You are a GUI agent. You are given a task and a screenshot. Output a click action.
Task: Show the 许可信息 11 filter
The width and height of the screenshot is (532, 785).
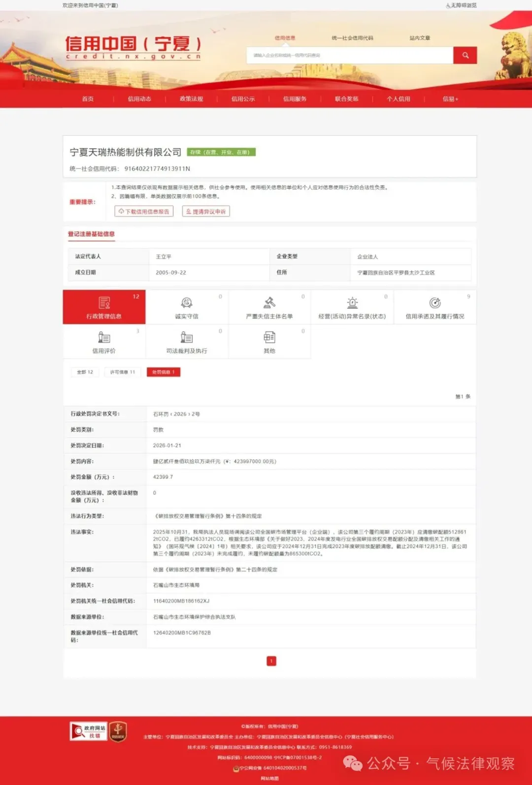point(123,372)
